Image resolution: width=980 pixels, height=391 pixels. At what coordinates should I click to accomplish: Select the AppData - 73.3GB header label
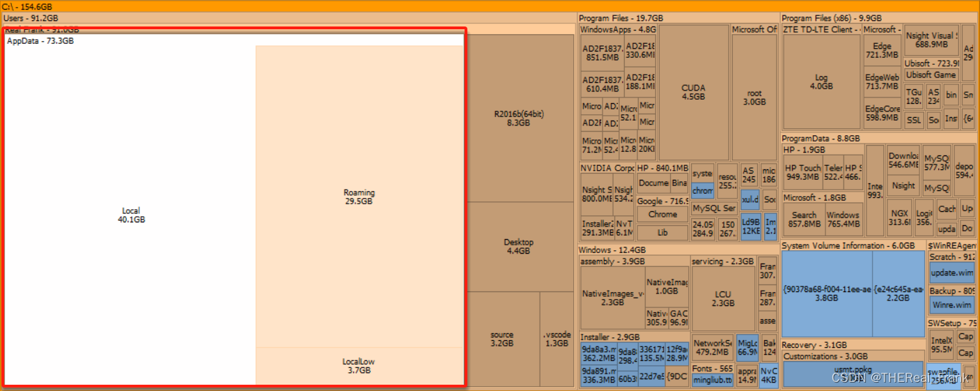(x=40, y=41)
